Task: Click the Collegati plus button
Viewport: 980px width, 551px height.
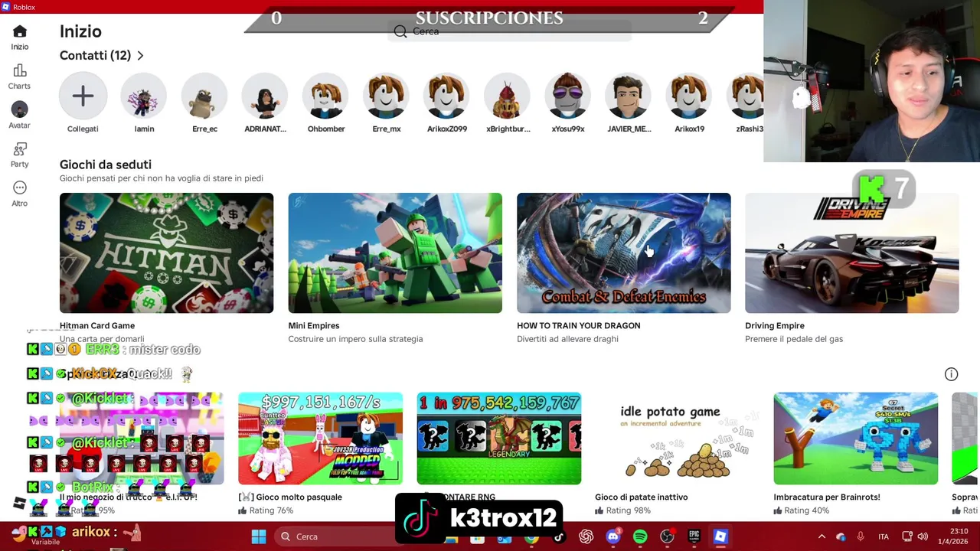Action: click(83, 96)
